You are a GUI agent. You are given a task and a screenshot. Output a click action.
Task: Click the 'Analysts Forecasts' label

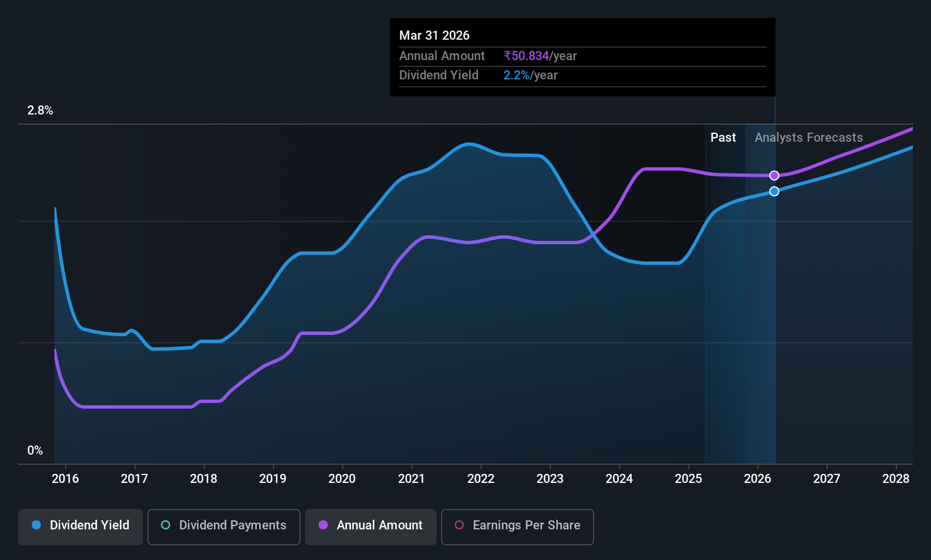tap(809, 138)
